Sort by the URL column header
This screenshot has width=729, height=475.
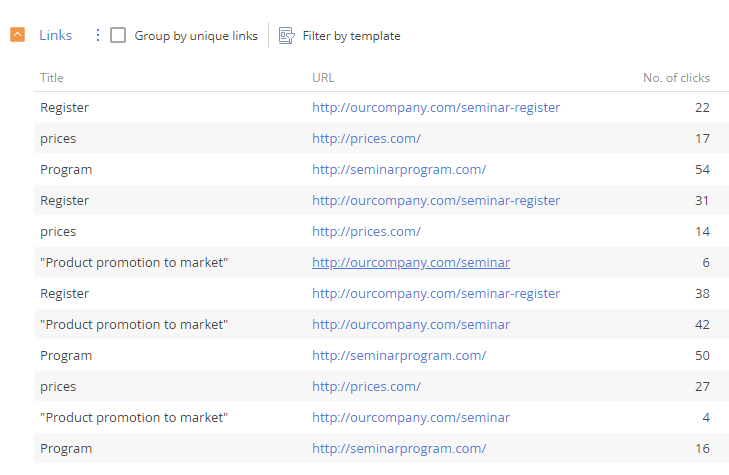click(x=323, y=78)
